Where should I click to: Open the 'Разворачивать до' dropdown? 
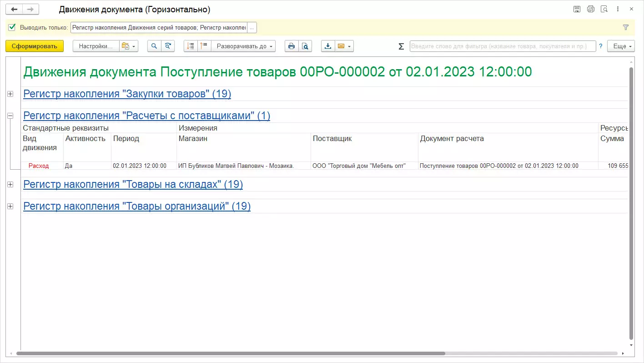[243, 46]
